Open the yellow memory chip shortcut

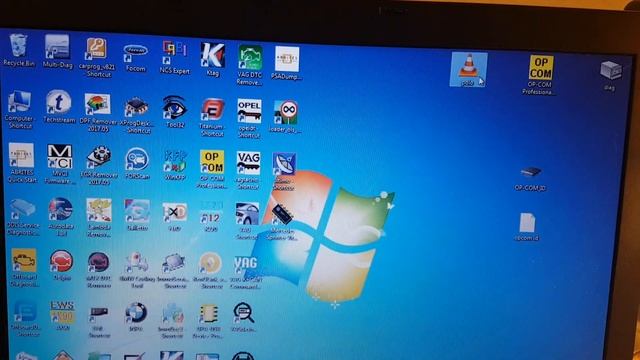click(x=208, y=314)
